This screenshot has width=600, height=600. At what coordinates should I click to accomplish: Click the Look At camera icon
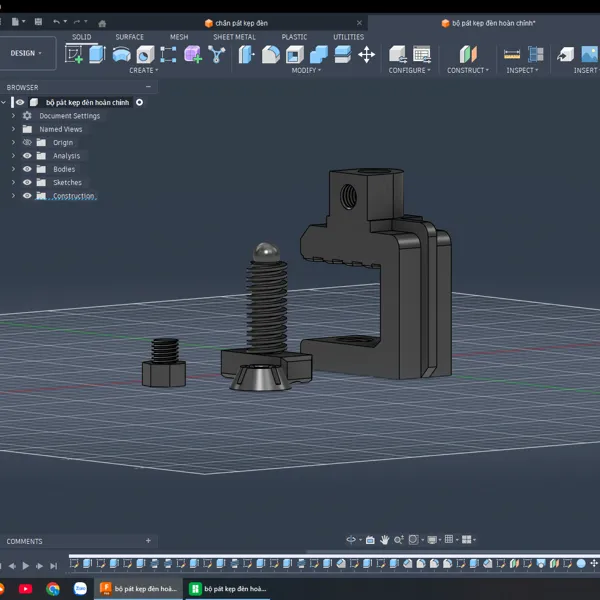[370, 540]
